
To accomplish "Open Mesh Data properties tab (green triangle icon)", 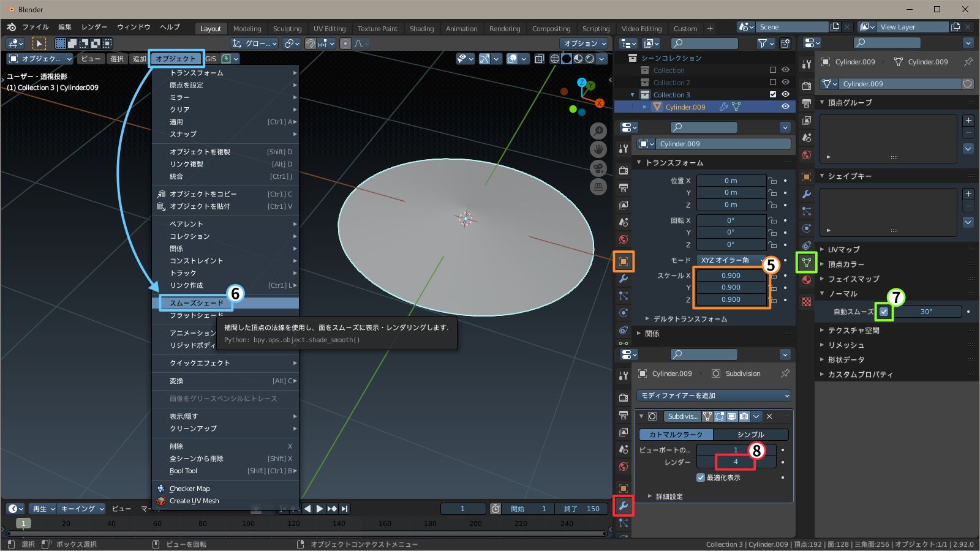I will pos(807,263).
